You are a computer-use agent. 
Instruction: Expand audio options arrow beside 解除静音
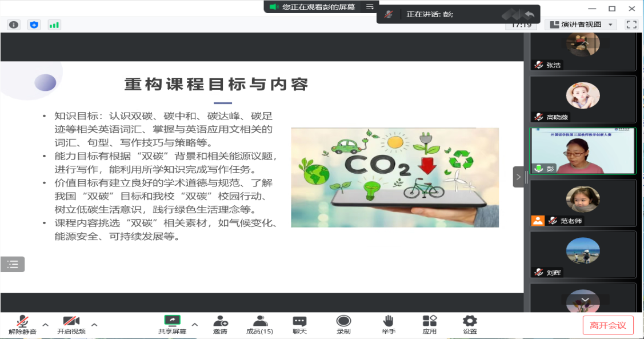46,325
